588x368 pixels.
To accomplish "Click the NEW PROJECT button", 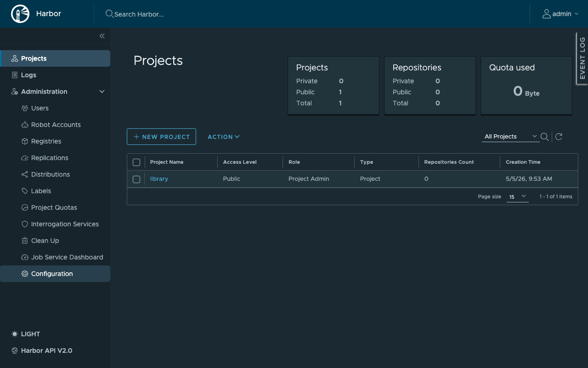I will click(161, 137).
